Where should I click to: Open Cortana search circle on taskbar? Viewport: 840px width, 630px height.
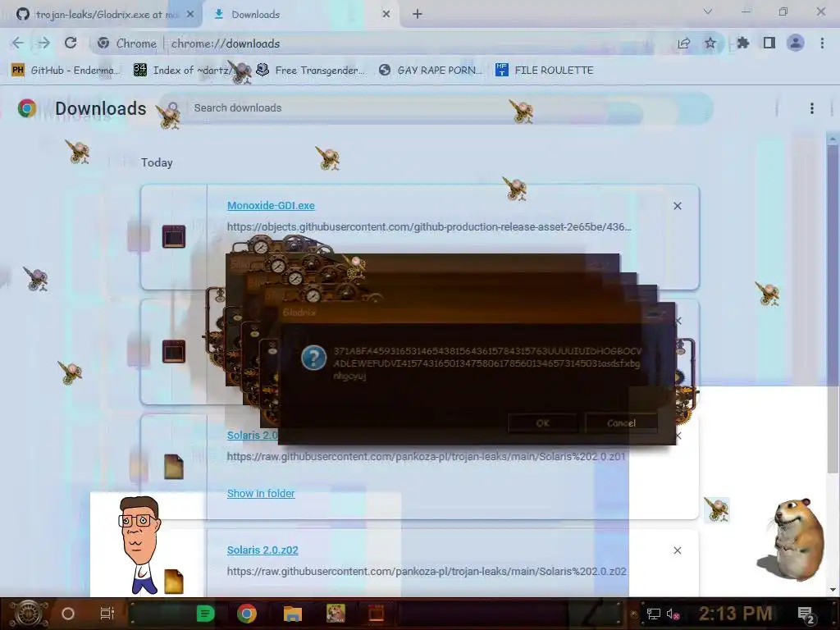point(68,614)
